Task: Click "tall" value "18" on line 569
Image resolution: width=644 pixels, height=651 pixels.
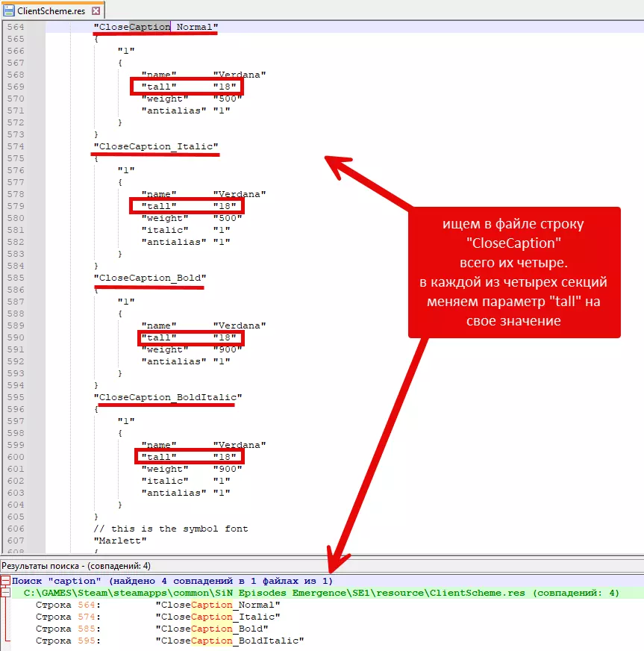Action: coord(225,87)
